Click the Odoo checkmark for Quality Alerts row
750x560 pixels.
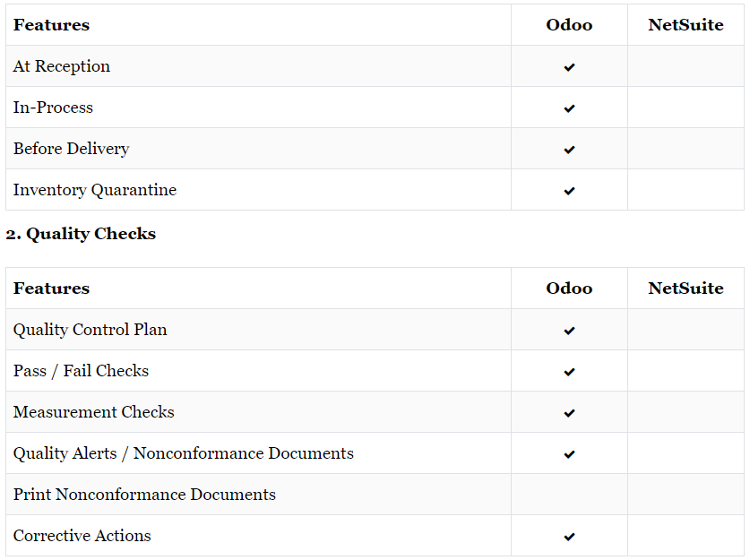pos(569,454)
